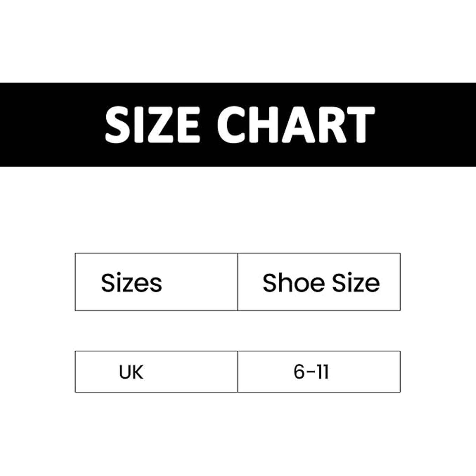The width and height of the screenshot is (476, 476).
Task: Click the letter K in UK
Action: click(x=137, y=372)
